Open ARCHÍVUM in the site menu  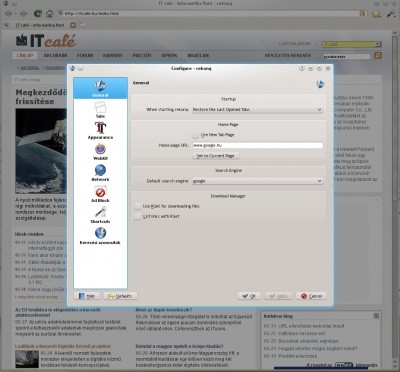click(55, 55)
